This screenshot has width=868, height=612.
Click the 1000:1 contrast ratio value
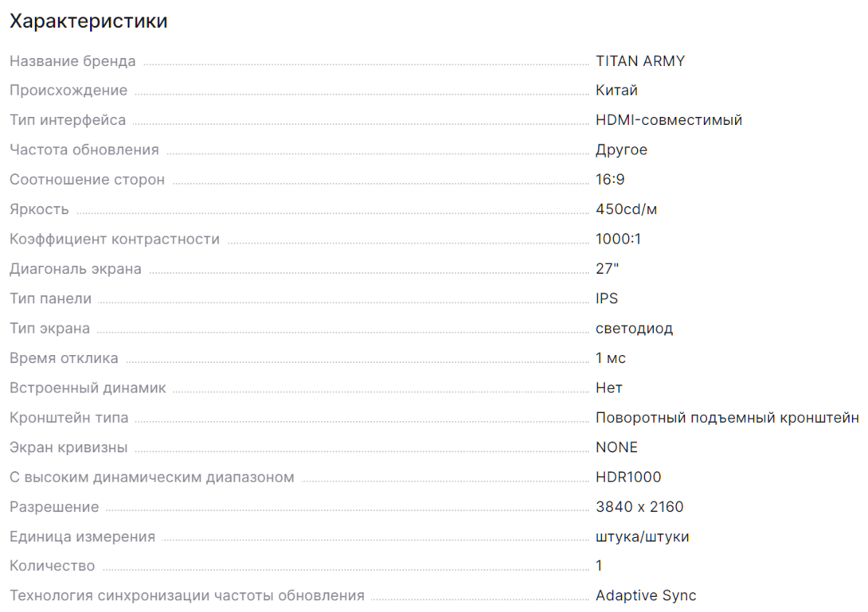point(618,239)
